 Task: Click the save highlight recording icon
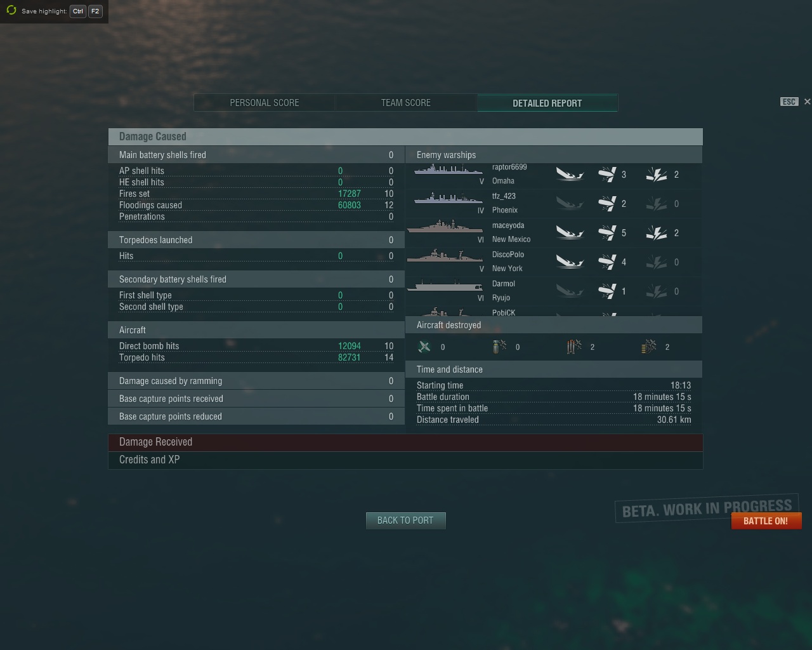pyautogui.click(x=11, y=11)
